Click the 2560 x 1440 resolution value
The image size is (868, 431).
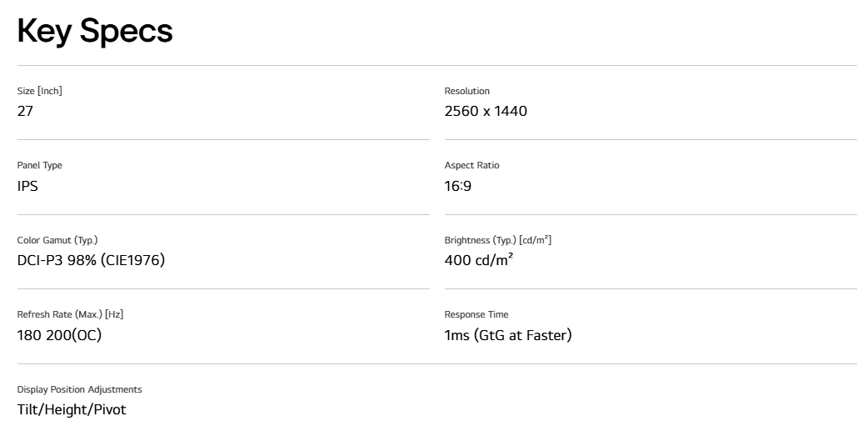pos(486,111)
